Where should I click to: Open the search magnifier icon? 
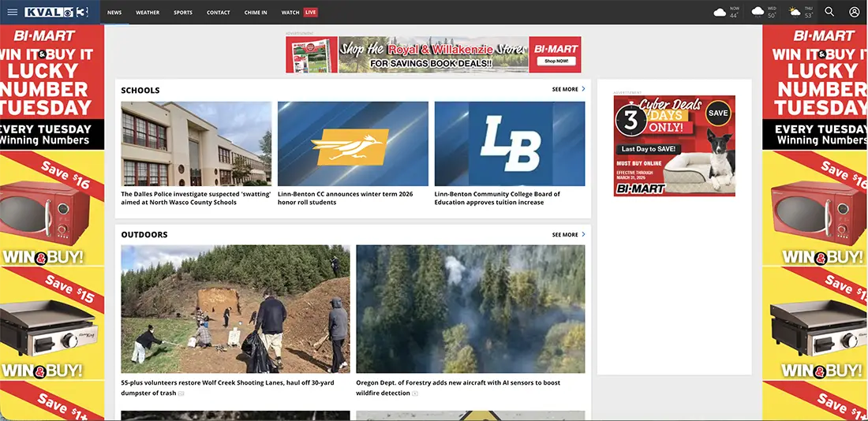point(829,12)
